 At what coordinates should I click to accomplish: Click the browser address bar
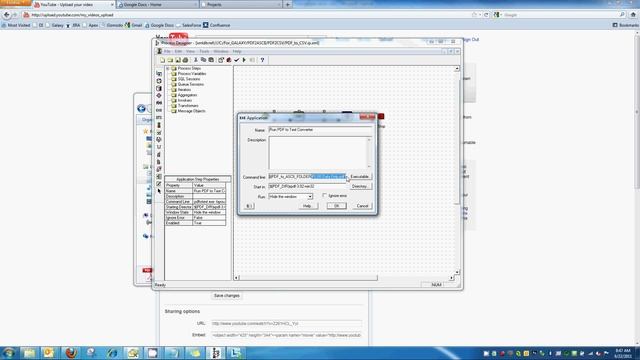pyautogui.click(x=249, y=15)
